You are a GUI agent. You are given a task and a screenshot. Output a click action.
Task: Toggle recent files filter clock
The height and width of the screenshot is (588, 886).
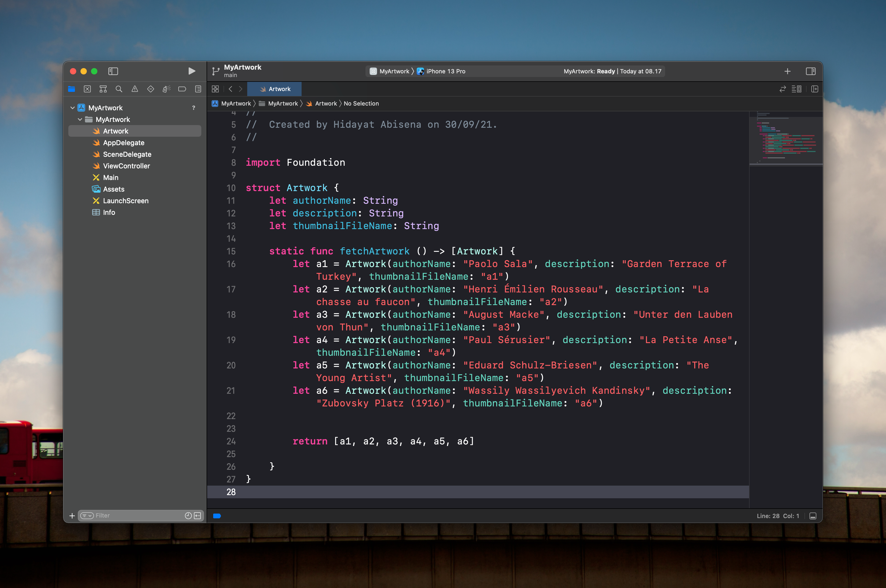[x=188, y=516]
